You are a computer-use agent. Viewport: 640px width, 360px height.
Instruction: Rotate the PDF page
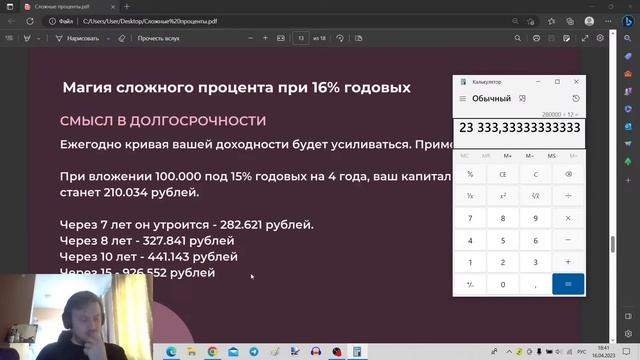point(340,38)
